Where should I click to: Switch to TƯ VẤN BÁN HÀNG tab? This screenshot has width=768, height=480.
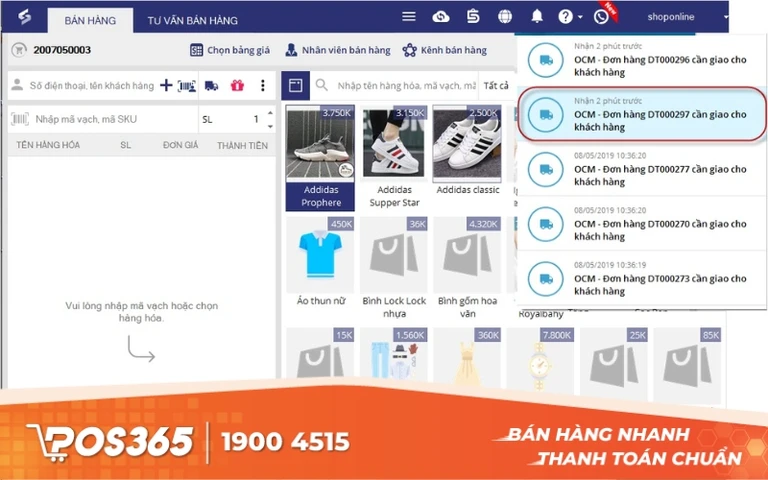192,21
